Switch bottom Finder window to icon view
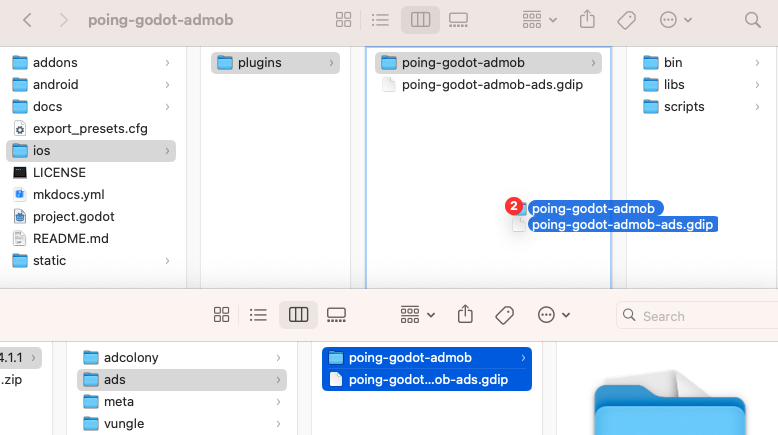Screen dimensions: 778x435 click(221, 315)
